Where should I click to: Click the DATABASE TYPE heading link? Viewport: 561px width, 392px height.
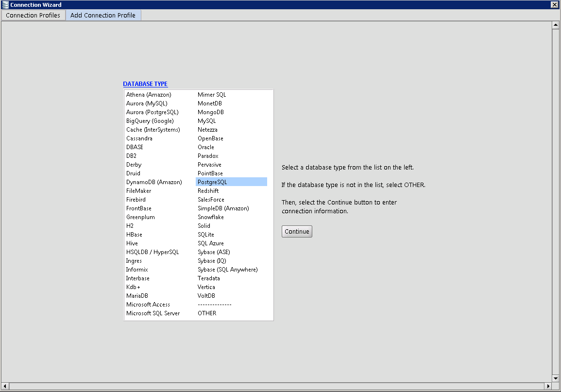click(145, 84)
